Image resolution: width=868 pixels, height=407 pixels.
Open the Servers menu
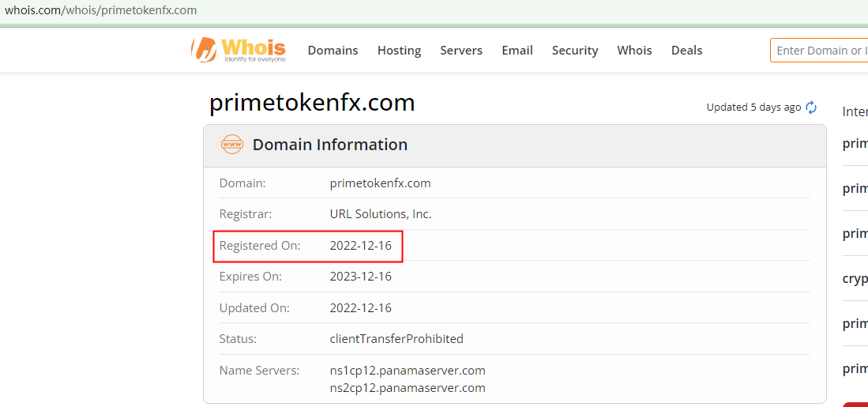point(461,51)
